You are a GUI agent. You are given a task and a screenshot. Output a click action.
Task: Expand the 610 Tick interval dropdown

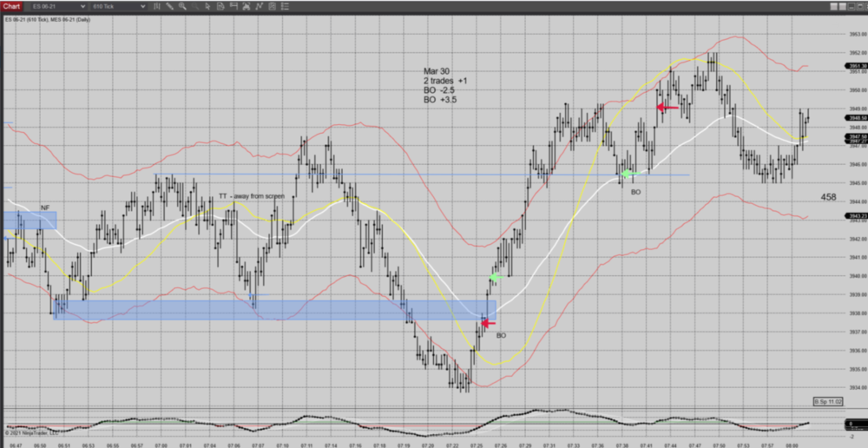point(117,6)
